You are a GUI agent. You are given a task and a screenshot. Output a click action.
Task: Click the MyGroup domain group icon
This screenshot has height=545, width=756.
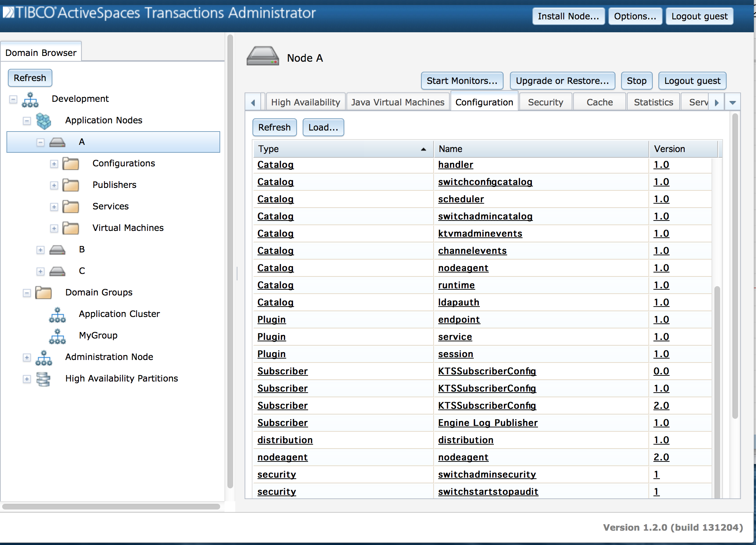click(57, 336)
